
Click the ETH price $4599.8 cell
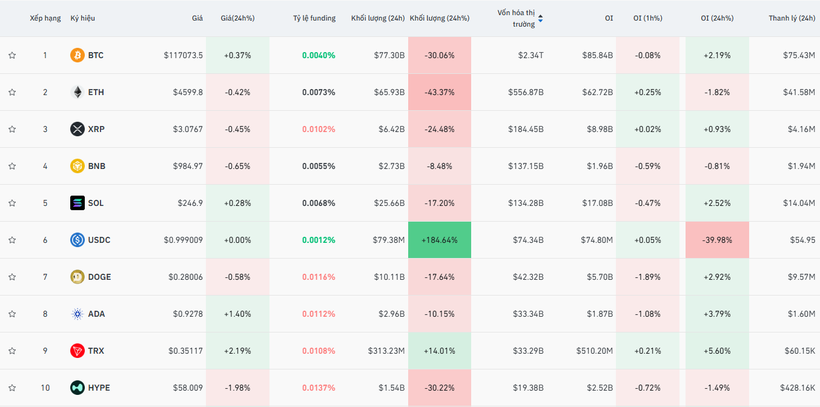184,92
